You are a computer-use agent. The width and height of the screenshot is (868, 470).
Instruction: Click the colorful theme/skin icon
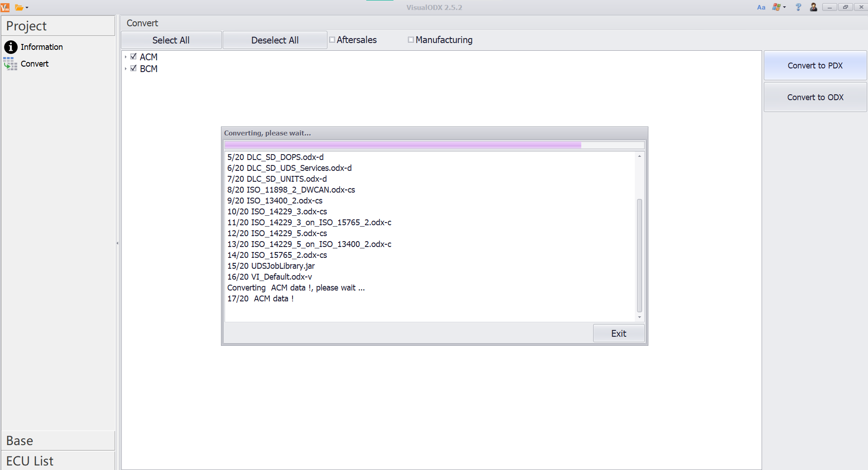[x=776, y=7]
